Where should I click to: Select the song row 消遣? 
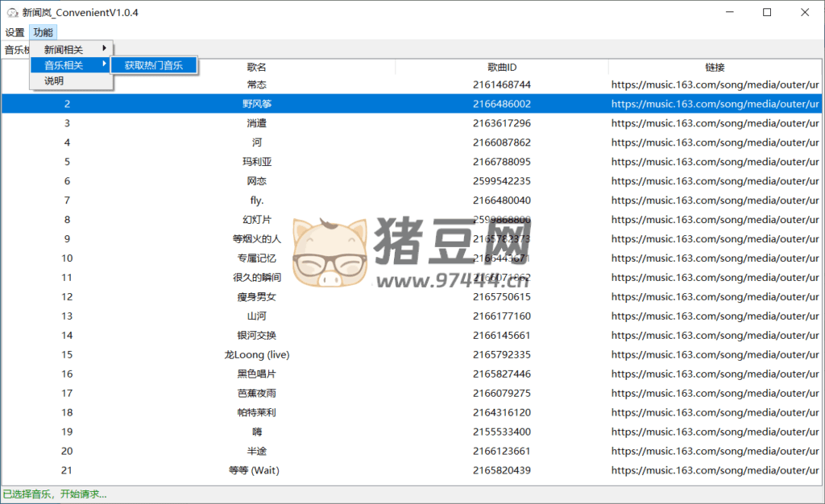click(x=256, y=123)
